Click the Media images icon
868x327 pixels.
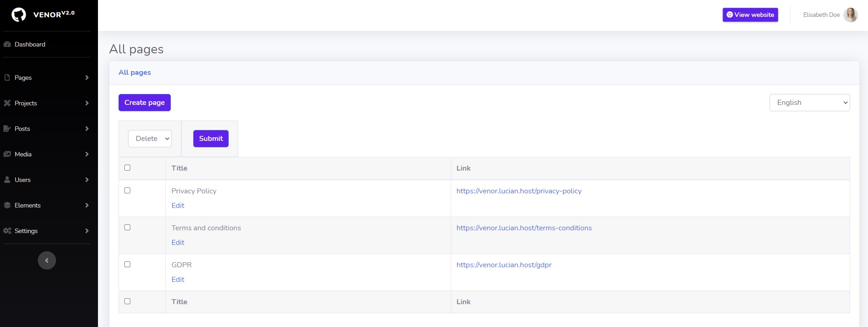(7, 154)
